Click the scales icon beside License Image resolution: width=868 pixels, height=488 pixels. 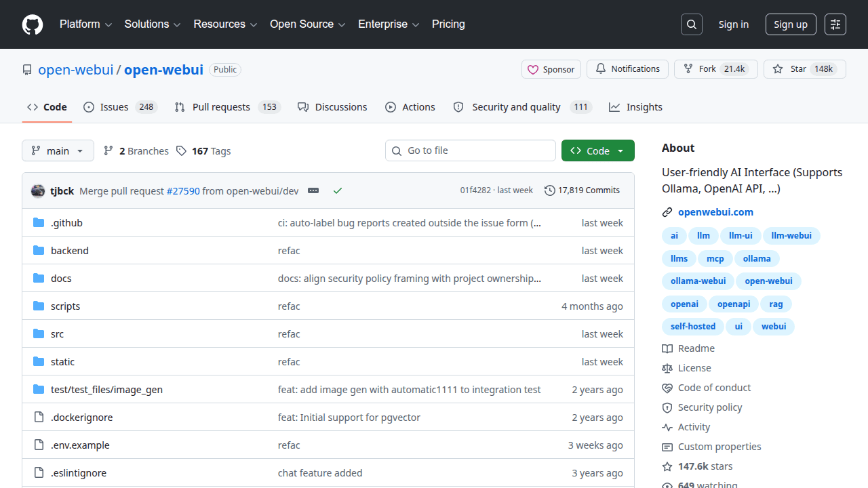(667, 368)
